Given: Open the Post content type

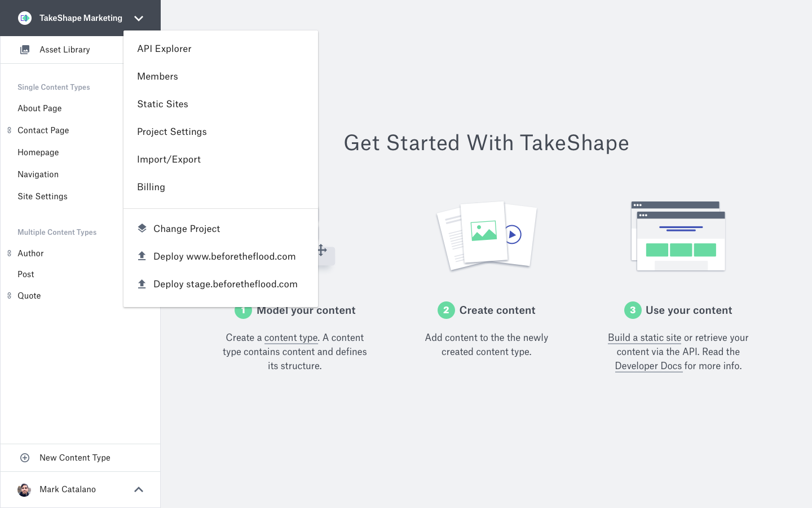Looking at the screenshot, I should pyautogui.click(x=26, y=274).
